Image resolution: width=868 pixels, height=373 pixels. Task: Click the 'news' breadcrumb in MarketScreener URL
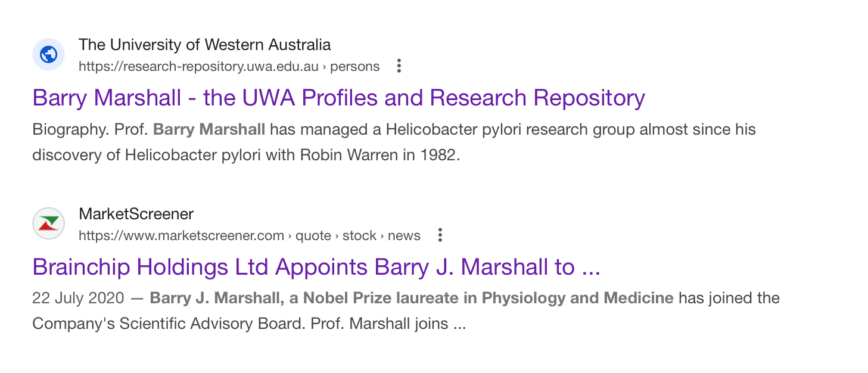[404, 236]
